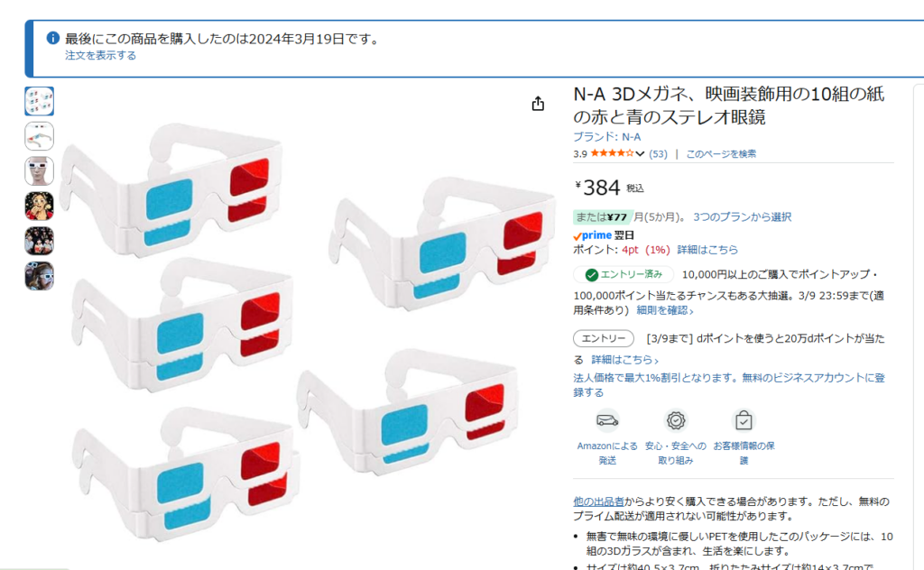
Task: Open the (53) reviews count link
Action: pos(658,153)
